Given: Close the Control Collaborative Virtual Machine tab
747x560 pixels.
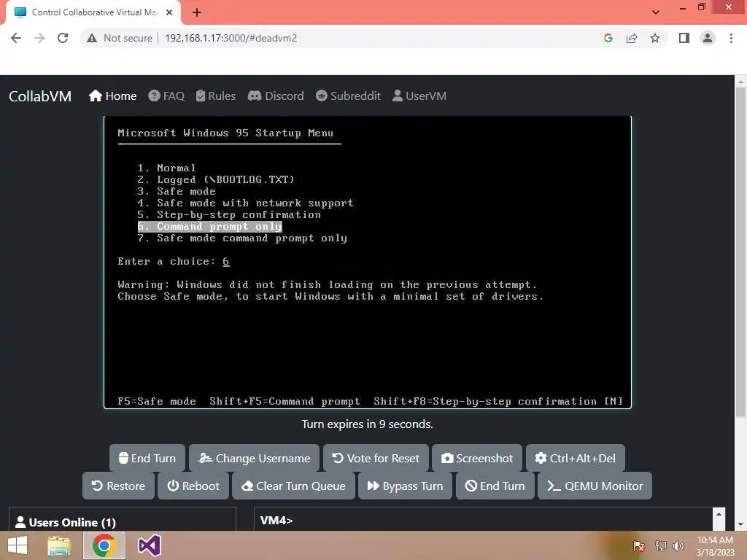Looking at the screenshot, I should point(169,12).
